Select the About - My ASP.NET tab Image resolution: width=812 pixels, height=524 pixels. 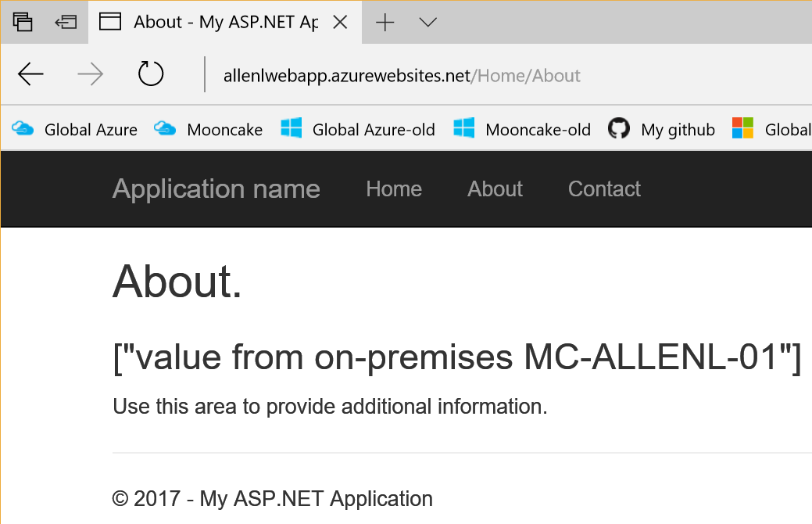click(211, 22)
